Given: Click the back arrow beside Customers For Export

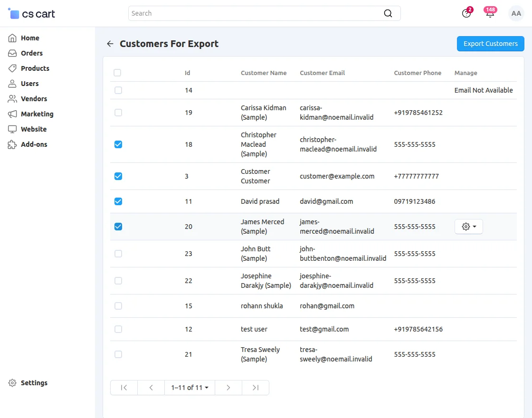Looking at the screenshot, I should pyautogui.click(x=110, y=43).
